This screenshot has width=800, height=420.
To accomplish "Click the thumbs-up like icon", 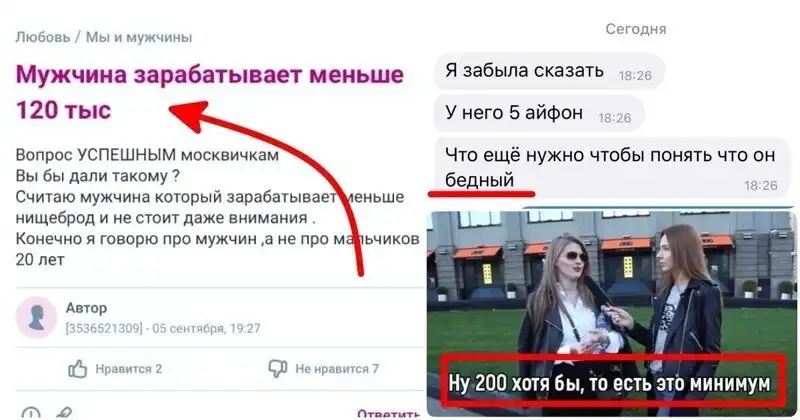I will click(78, 368).
